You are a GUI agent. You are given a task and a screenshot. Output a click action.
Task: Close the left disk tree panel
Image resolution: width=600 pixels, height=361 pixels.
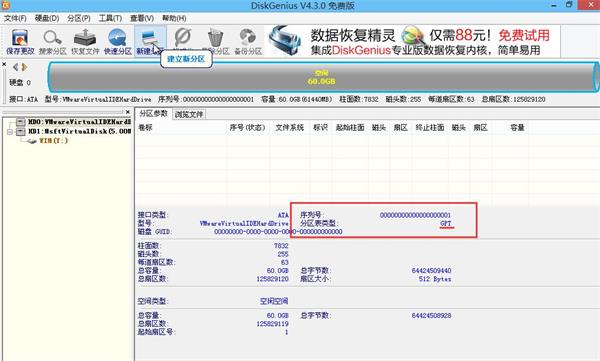pos(128,112)
